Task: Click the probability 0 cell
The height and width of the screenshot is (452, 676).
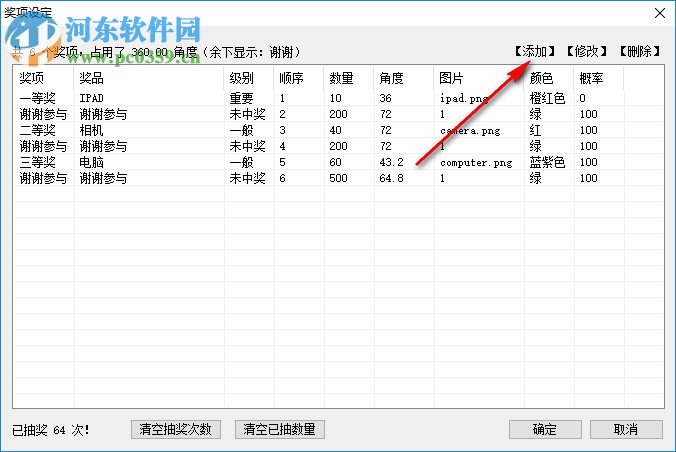Action: point(582,98)
